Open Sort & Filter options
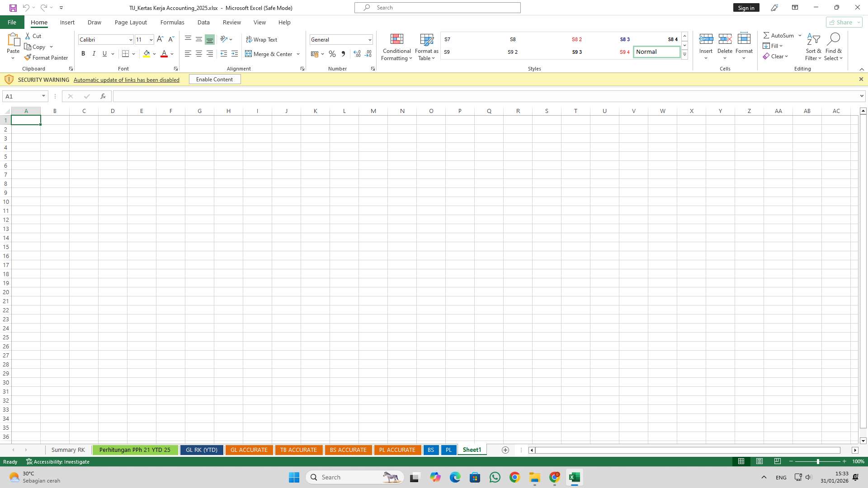 coord(813,47)
